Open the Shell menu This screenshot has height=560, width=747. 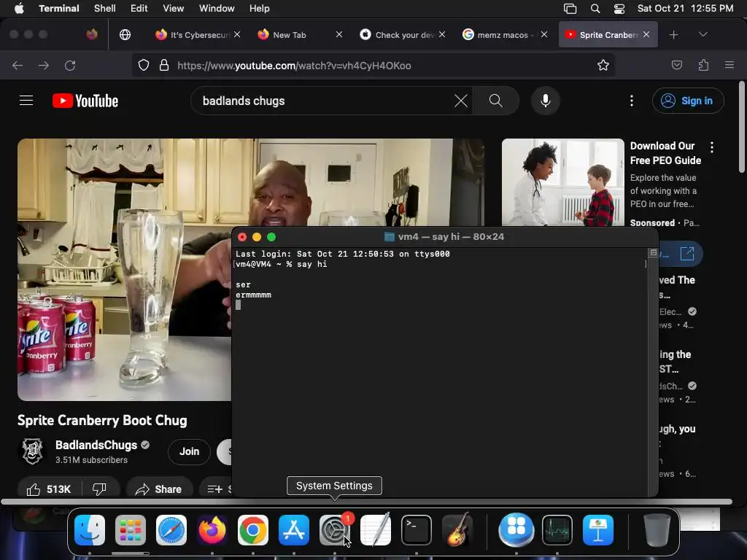[105, 9]
